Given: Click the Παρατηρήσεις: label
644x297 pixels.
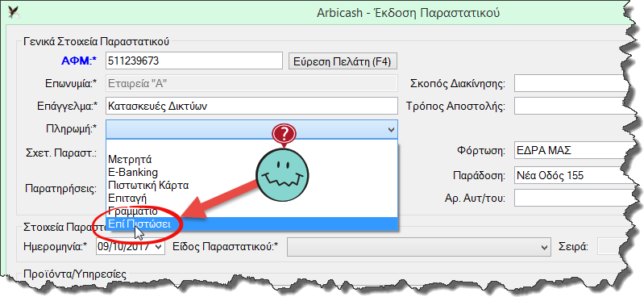Looking at the screenshot, I should tap(60, 189).
